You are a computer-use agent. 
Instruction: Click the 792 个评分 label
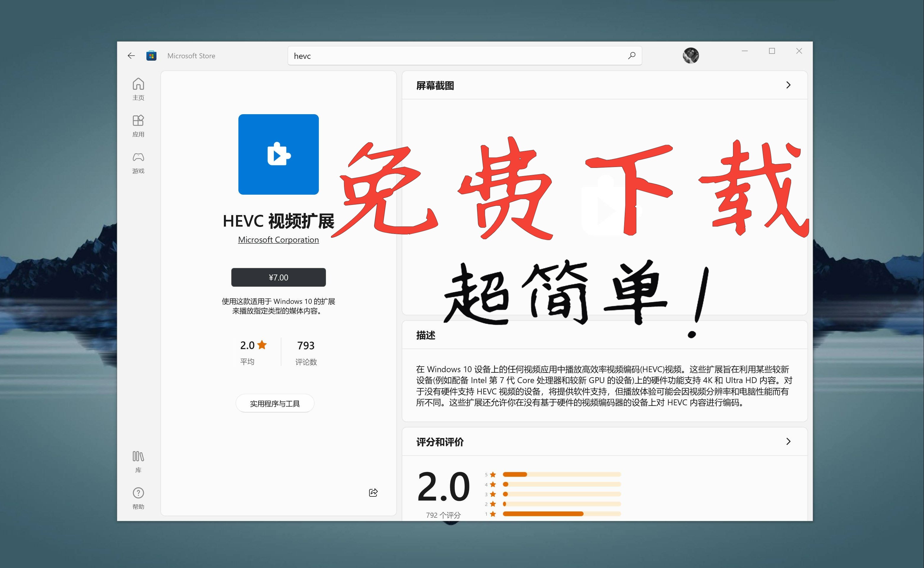tap(443, 515)
